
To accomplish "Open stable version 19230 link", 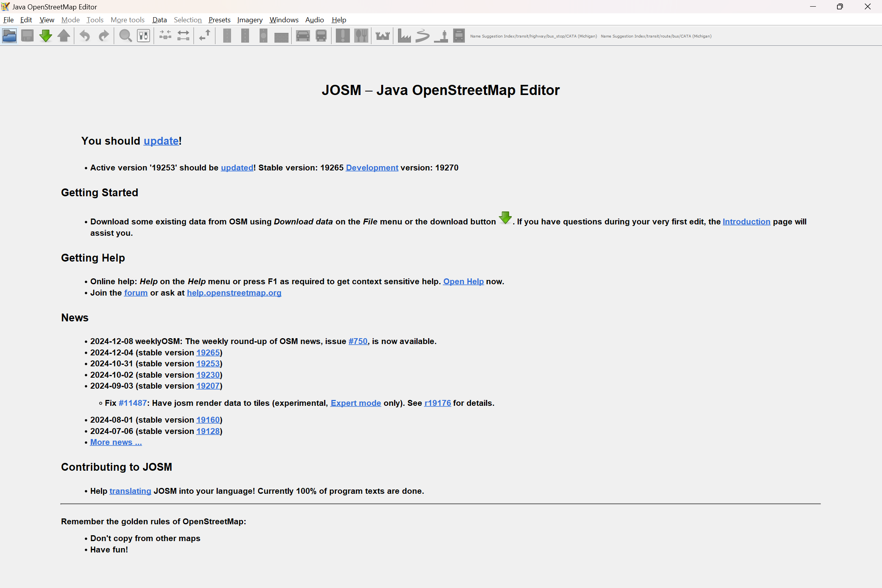I will (208, 375).
